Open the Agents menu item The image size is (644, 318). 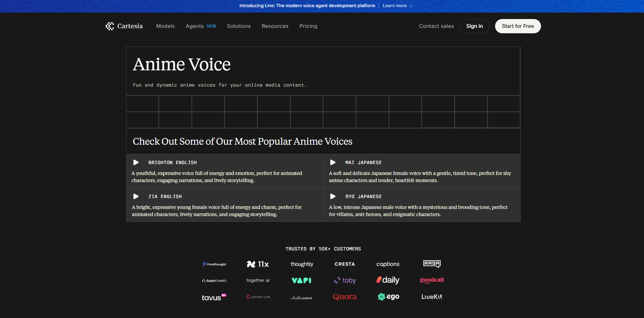[x=194, y=26]
